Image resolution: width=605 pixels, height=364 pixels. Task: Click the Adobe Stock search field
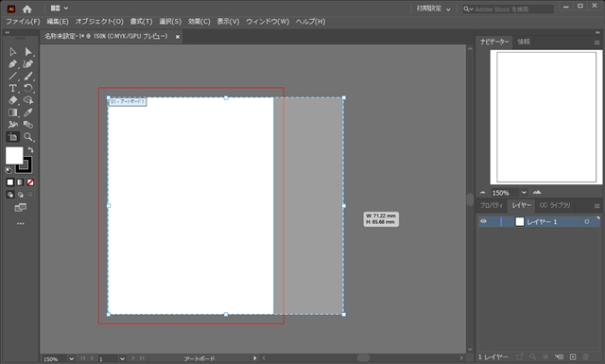click(x=509, y=9)
